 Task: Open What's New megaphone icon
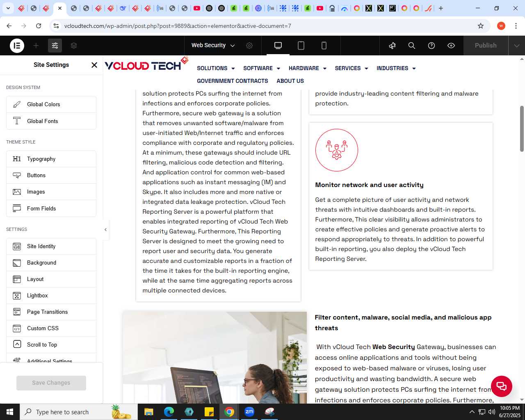(x=392, y=46)
